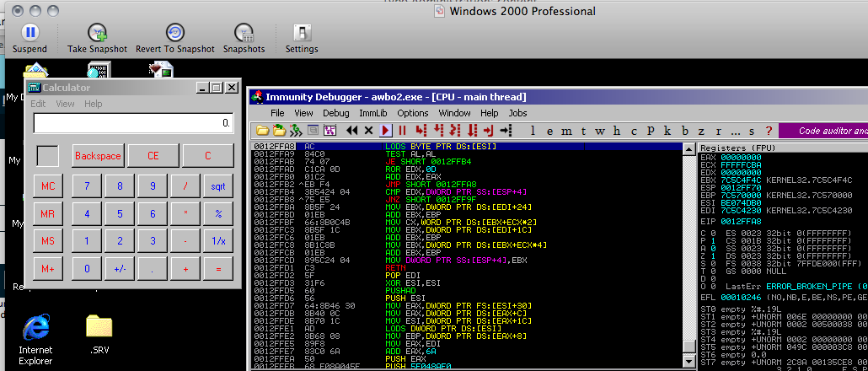Show Memory map with 'm' button
Image resolution: width=868 pixels, height=371 pixels.
(x=567, y=132)
